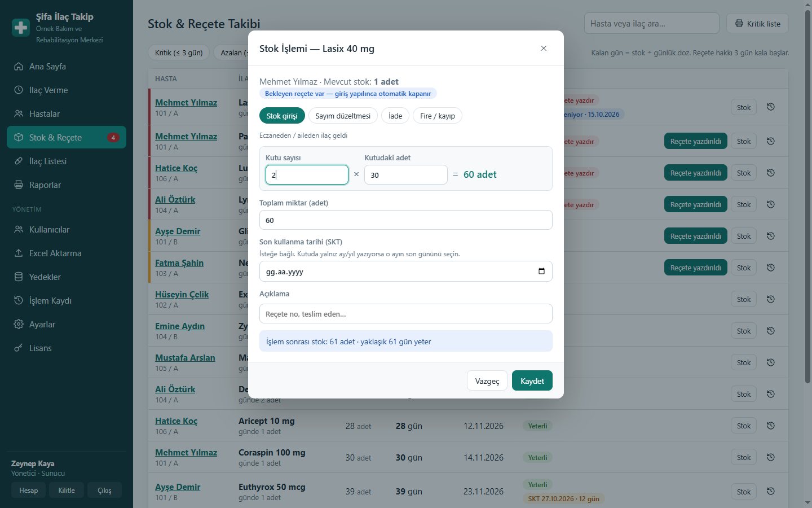
Task: Open patient link Mustafa Arslan
Action: tap(185, 357)
